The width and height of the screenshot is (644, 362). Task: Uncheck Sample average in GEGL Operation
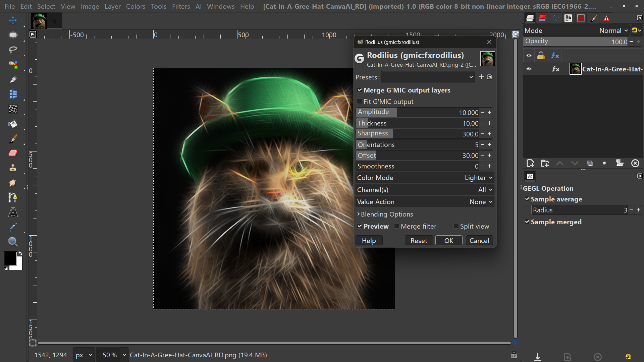pyautogui.click(x=527, y=199)
